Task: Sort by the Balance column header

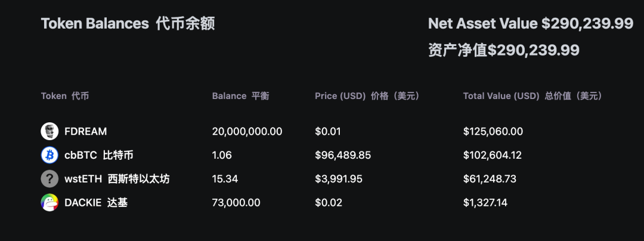Action: 240,96
